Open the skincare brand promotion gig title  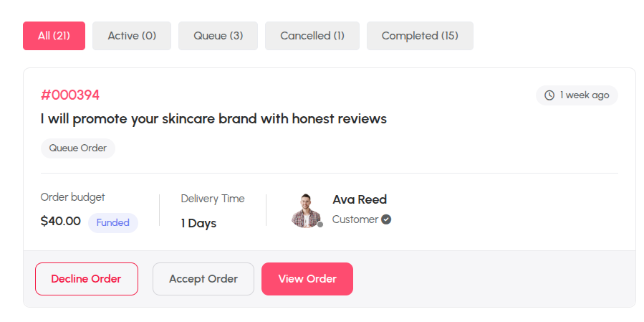213,119
